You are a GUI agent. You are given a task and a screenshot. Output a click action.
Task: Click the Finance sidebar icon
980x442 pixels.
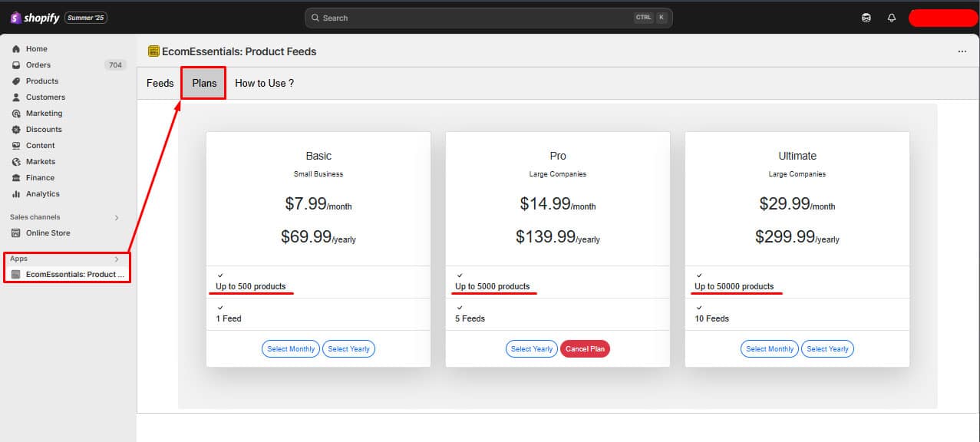click(x=16, y=177)
